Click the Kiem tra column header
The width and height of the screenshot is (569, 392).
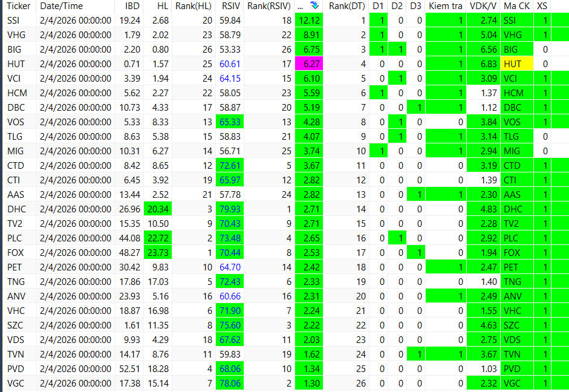tap(446, 6)
